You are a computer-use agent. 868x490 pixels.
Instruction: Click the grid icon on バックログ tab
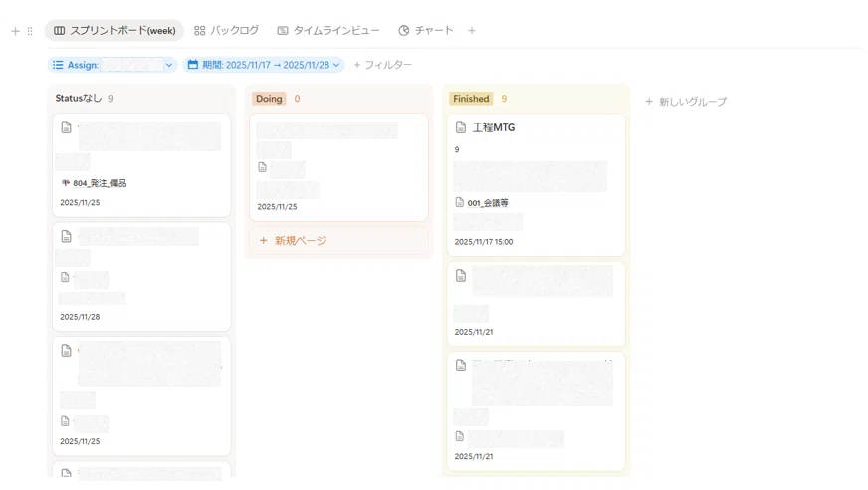pos(200,31)
